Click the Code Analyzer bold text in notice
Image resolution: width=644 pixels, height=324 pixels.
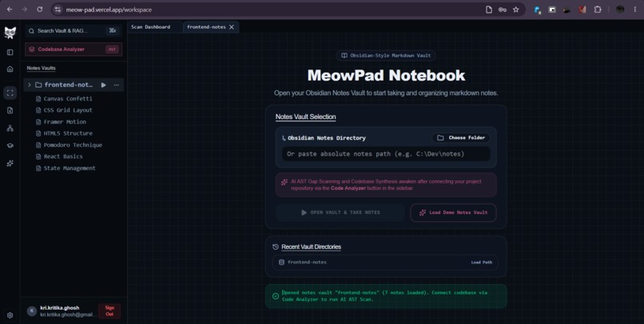(348, 188)
